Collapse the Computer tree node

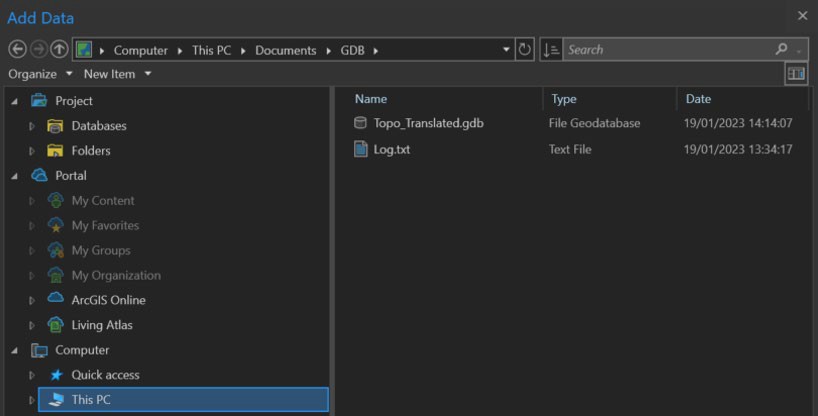15,351
